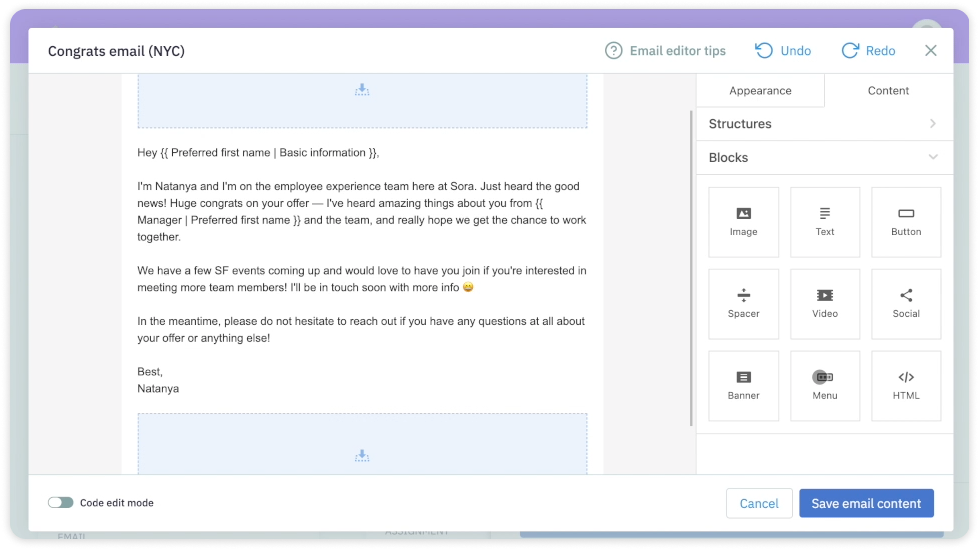Select the Spacer block

point(744,304)
